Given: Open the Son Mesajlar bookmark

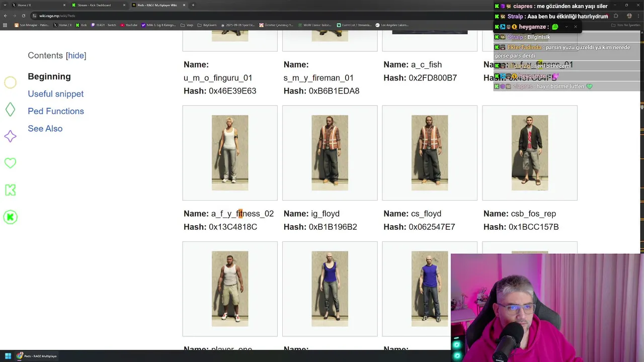Looking at the screenshot, I should pyautogui.click(x=32, y=25).
